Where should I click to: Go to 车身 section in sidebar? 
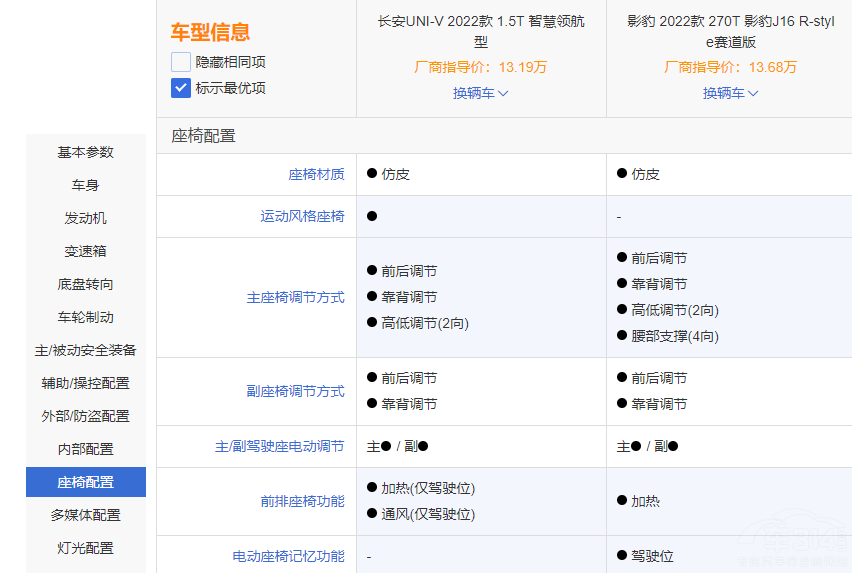[x=86, y=185]
